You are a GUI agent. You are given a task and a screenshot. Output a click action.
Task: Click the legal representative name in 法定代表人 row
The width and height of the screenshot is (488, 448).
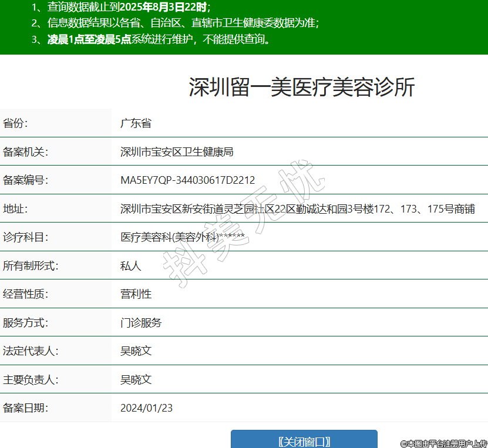point(136,351)
